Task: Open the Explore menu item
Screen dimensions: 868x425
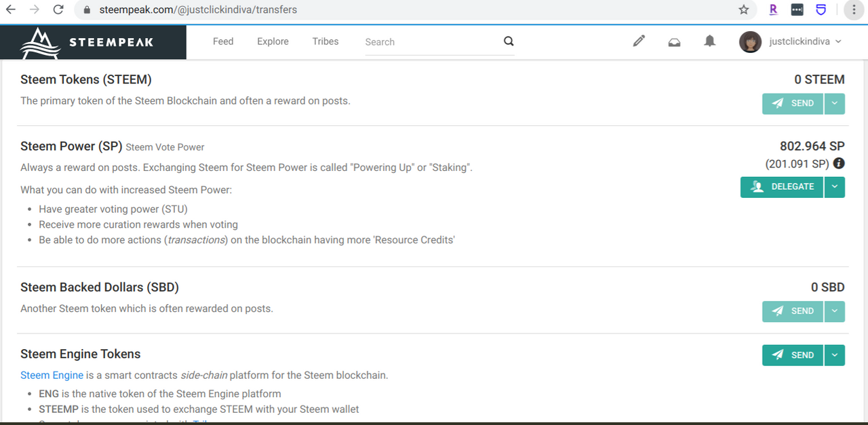Action: (273, 41)
